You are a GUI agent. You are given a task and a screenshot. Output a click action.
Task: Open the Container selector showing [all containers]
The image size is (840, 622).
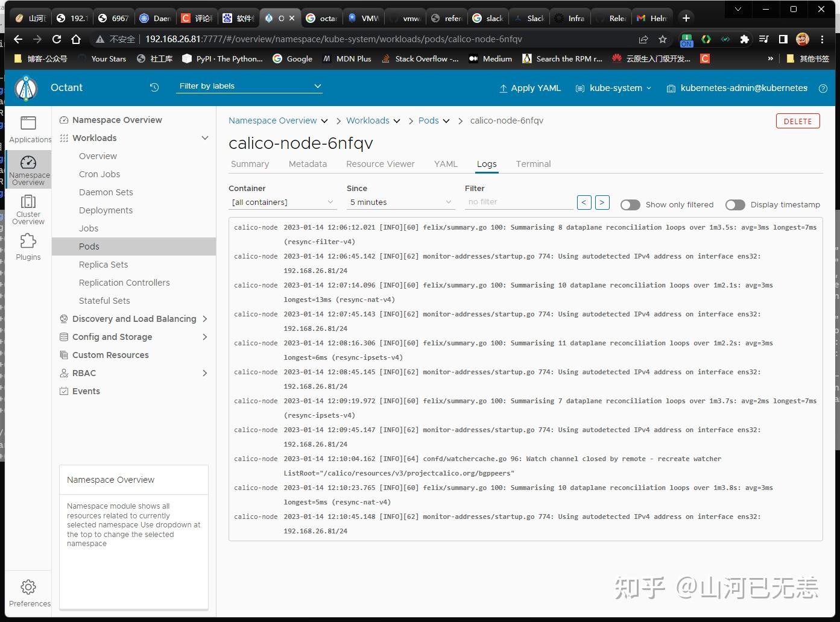[x=282, y=202]
